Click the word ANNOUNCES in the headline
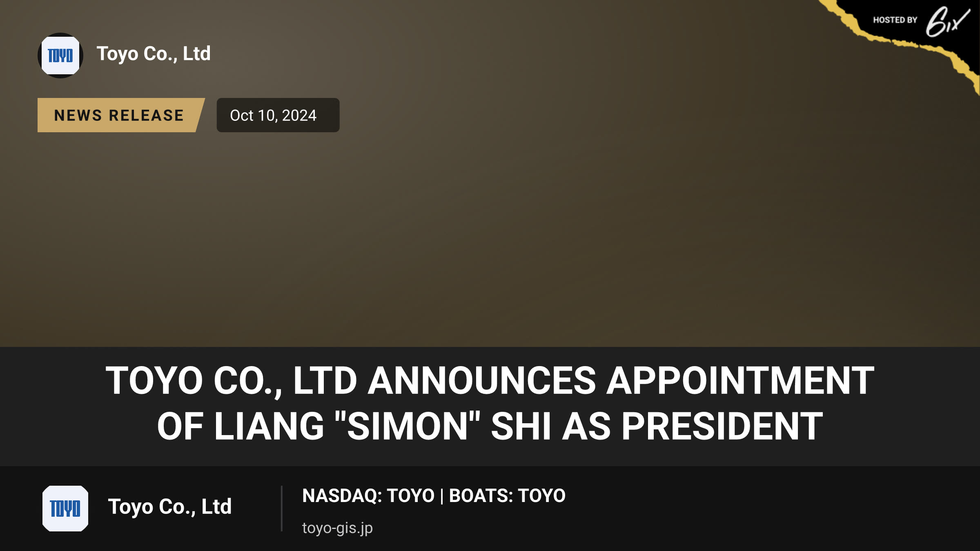Viewport: 980px width, 551px height. pos(482,380)
